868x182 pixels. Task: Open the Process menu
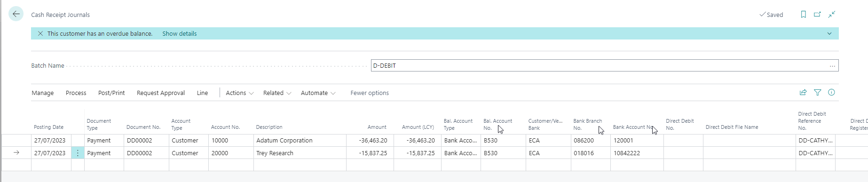pyautogui.click(x=76, y=93)
